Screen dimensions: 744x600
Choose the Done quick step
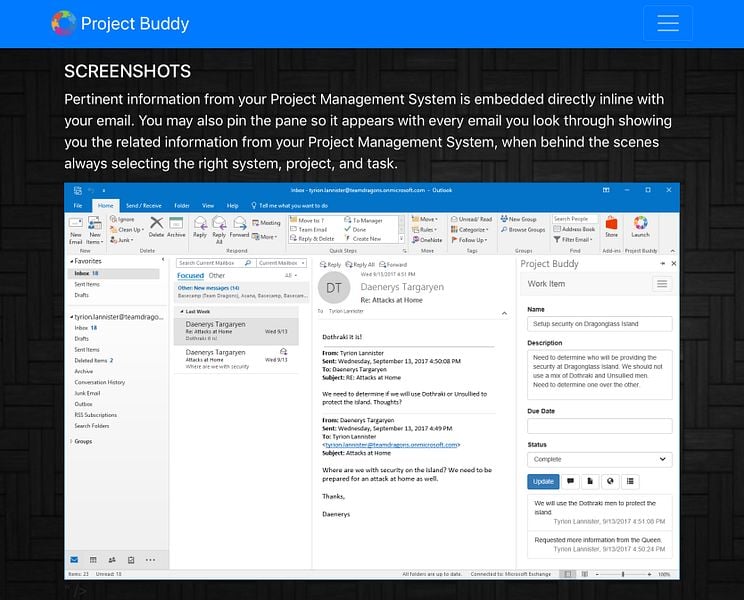tap(355, 230)
